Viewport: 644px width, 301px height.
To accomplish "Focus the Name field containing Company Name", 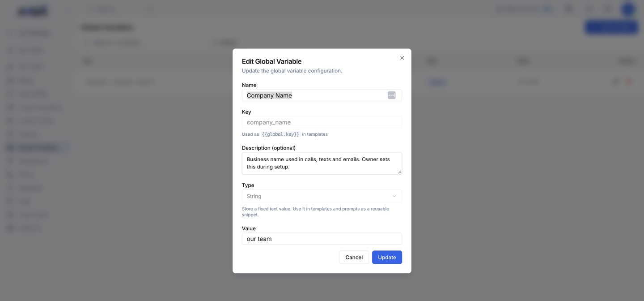I will tap(322, 95).
